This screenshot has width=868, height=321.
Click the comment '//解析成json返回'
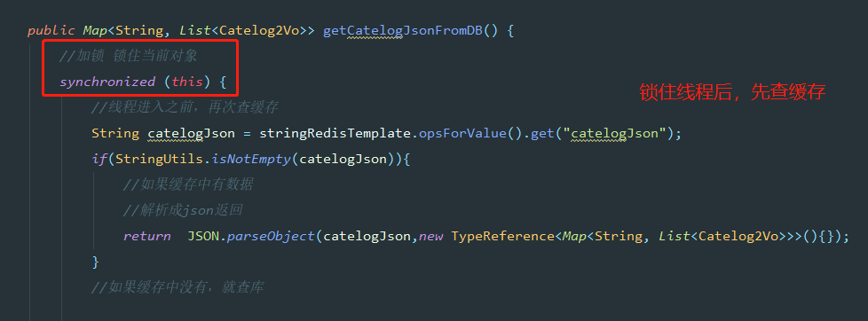183,210
